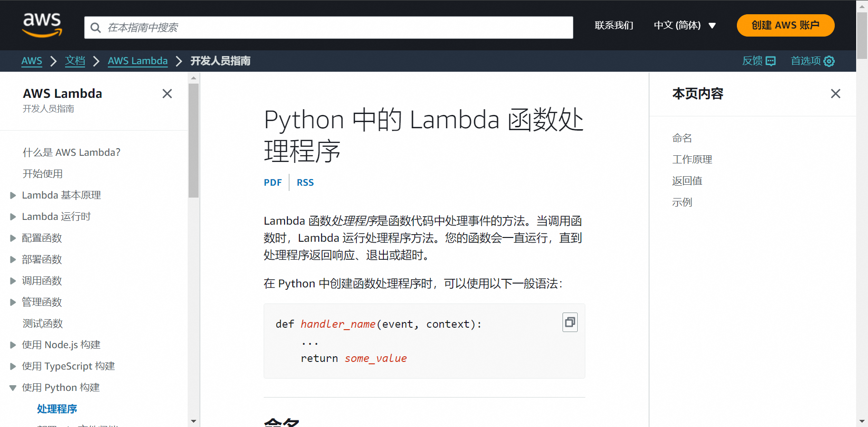The height and width of the screenshot is (427, 868).
Task: Expand 使用 TypeScript 构建 section
Action: click(13, 366)
